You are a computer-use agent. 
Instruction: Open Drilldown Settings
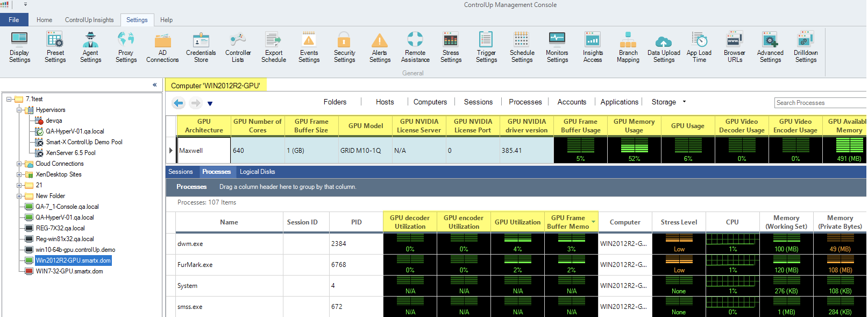806,47
